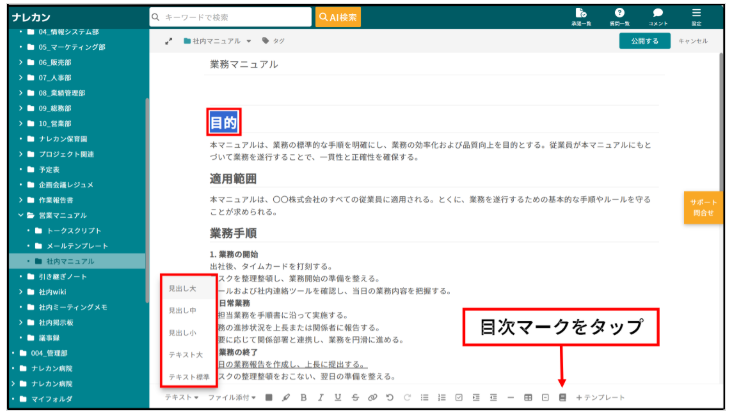Viewport: 736px width, 414px height.
Task: Click the numbered list icon
Action: (442, 398)
